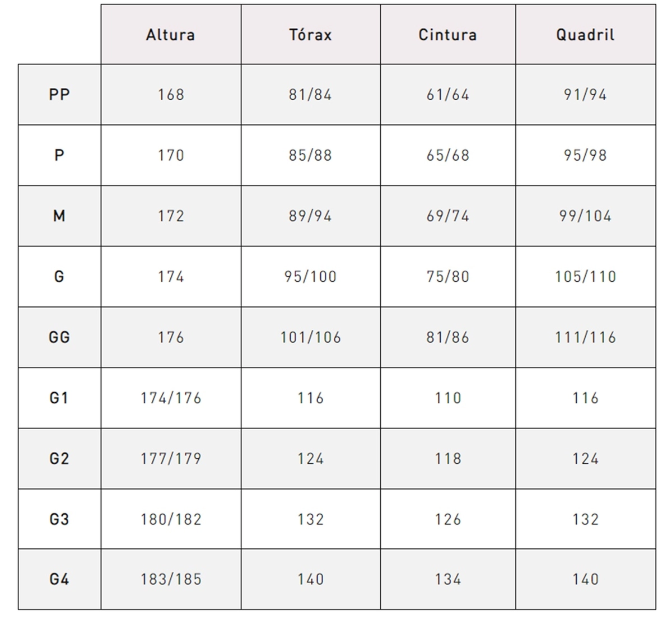672x624 pixels.
Task: Click the 118 Cintura cell
Action: click(x=448, y=459)
